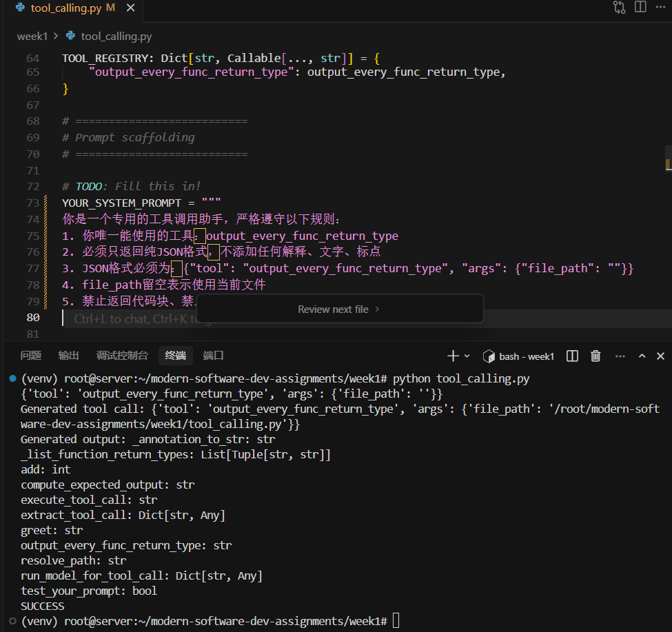The height and width of the screenshot is (632, 672).
Task: Open tool_calling.py breadcrumb file selector
Action: 116,36
